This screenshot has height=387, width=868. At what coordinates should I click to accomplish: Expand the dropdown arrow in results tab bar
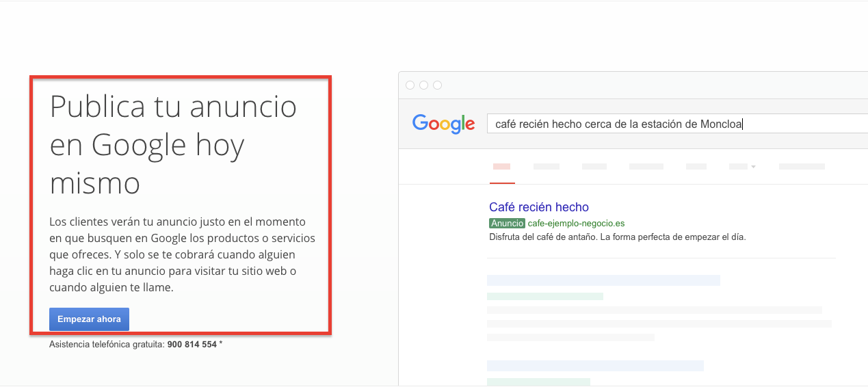pyautogui.click(x=753, y=167)
